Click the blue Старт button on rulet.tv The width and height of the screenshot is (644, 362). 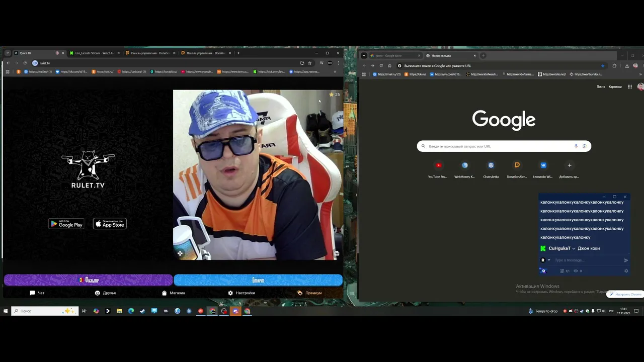258,280
